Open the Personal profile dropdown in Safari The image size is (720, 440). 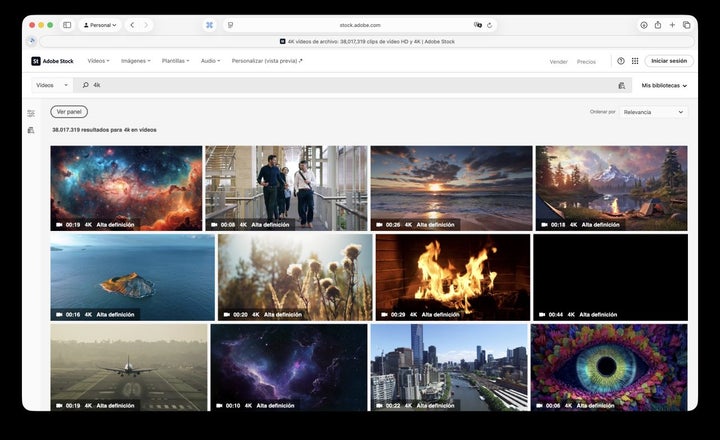(x=99, y=25)
